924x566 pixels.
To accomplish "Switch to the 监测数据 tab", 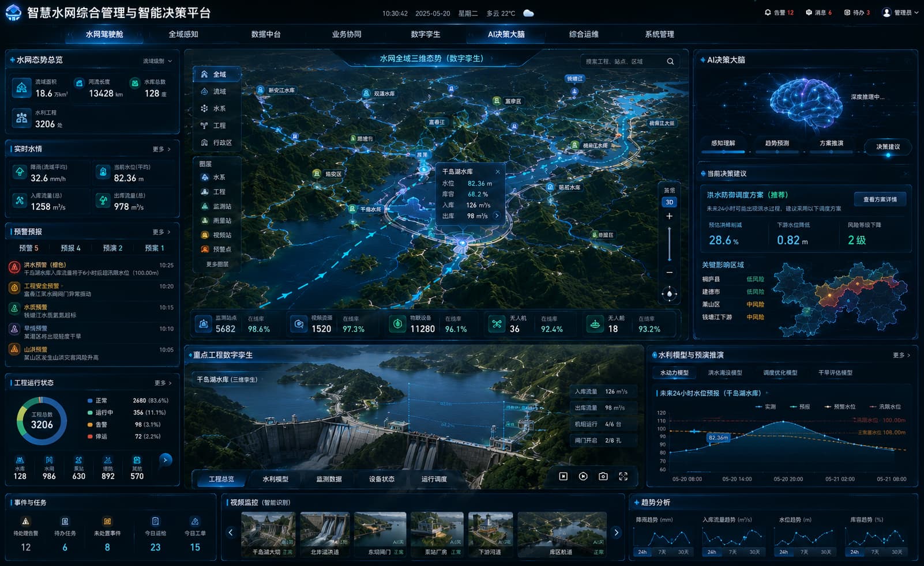I will click(x=329, y=479).
